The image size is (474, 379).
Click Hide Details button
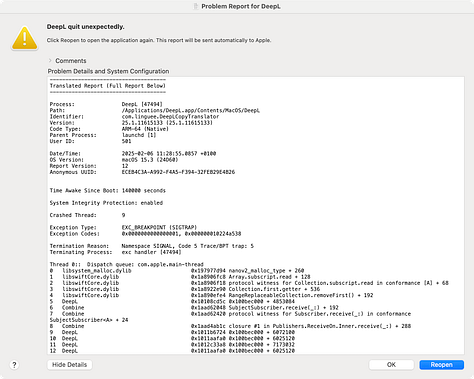(69, 365)
